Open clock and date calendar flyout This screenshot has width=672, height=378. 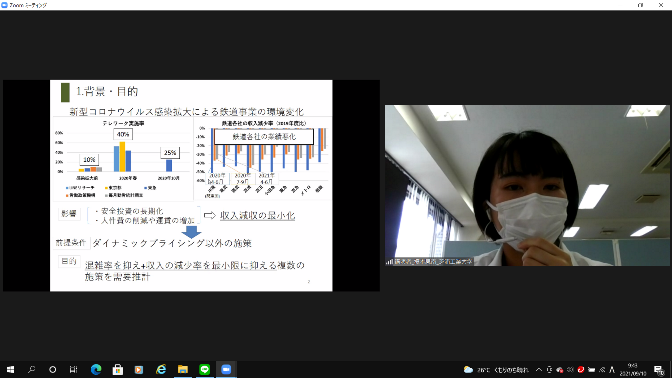tap(633, 370)
